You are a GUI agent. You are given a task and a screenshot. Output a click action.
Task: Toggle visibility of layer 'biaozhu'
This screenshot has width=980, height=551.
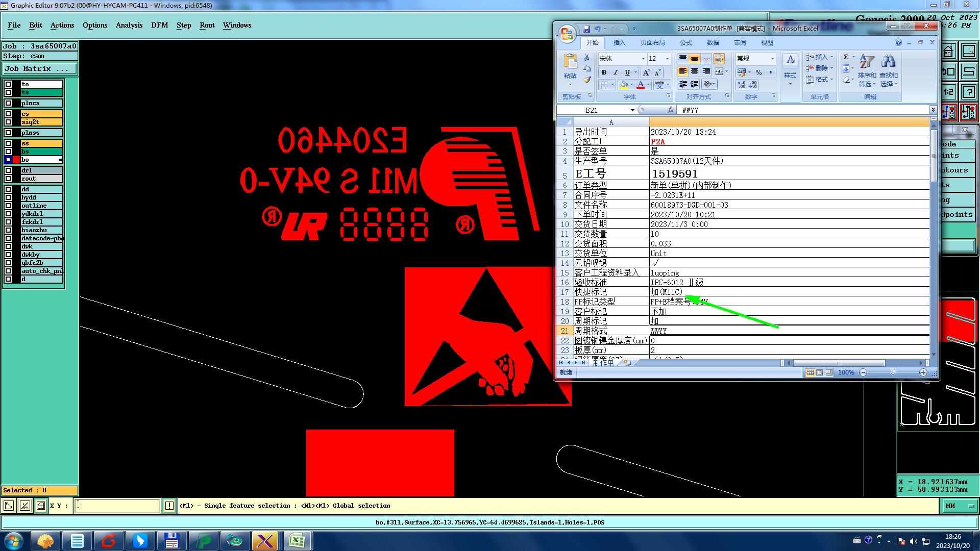(x=8, y=230)
